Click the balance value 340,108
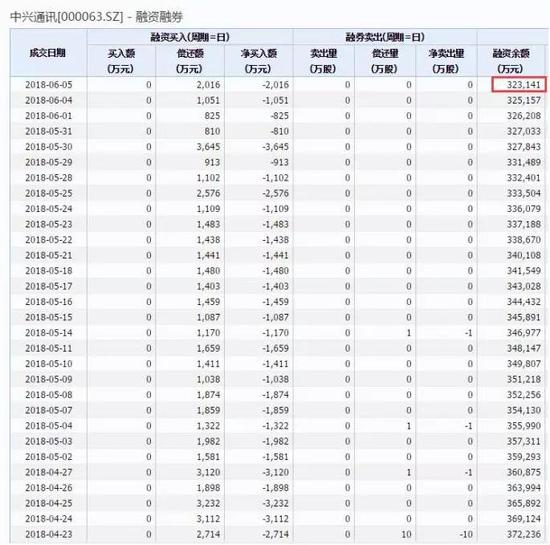This screenshot has height=545, width=550. point(523,255)
